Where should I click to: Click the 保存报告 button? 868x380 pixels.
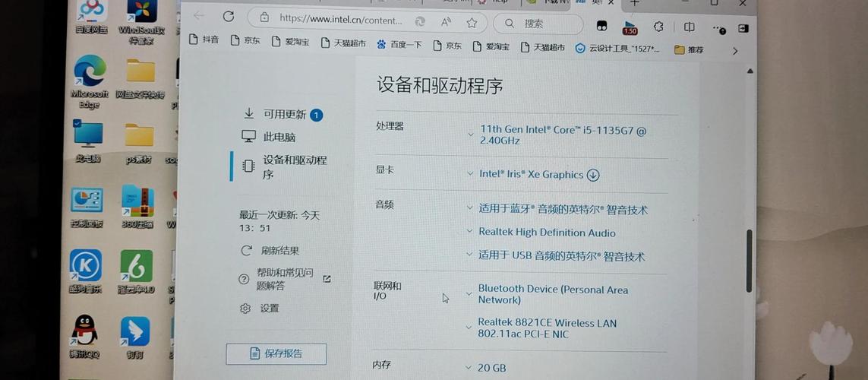276,353
